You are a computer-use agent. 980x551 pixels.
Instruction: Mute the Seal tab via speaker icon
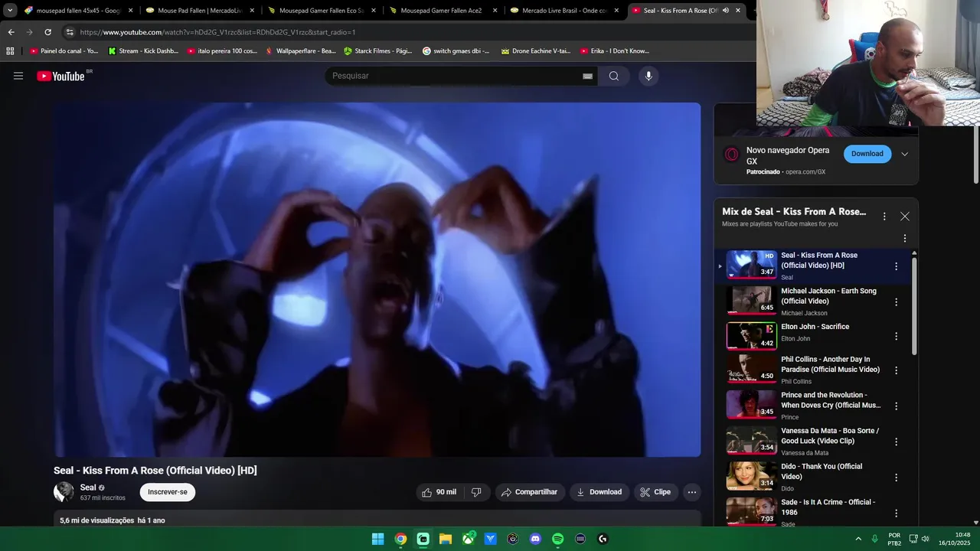click(x=725, y=11)
